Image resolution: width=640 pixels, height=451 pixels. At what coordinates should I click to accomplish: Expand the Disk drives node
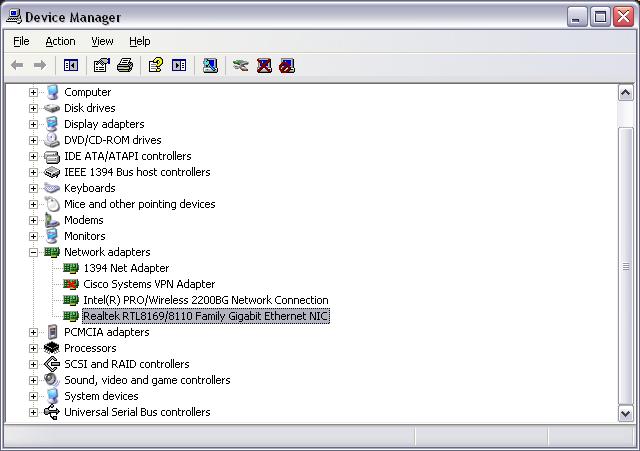[x=33, y=108]
